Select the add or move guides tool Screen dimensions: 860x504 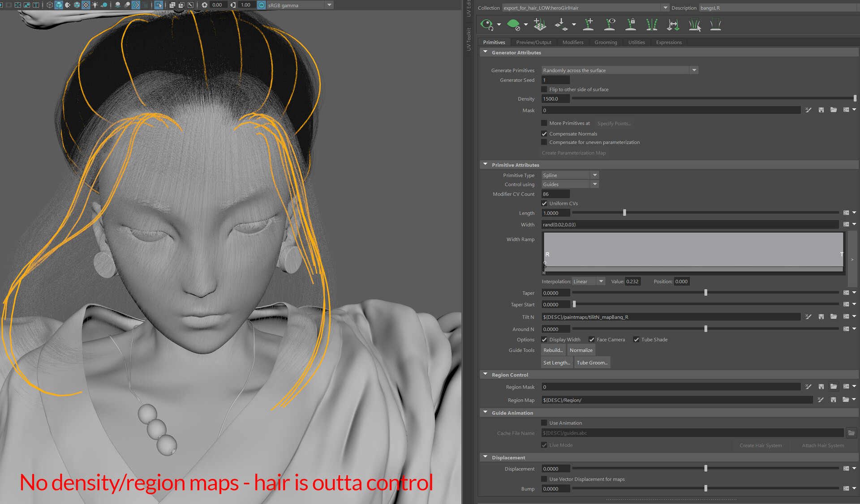589,25
